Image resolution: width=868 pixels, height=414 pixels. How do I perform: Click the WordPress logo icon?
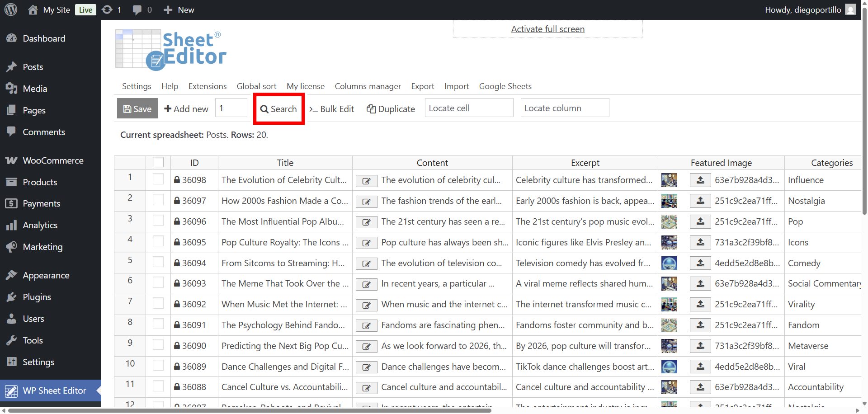click(11, 9)
